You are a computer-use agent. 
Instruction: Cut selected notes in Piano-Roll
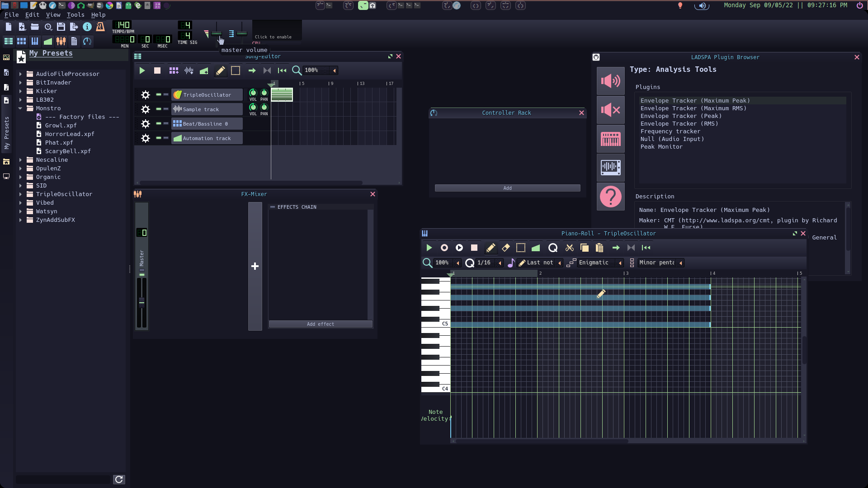coord(570,248)
